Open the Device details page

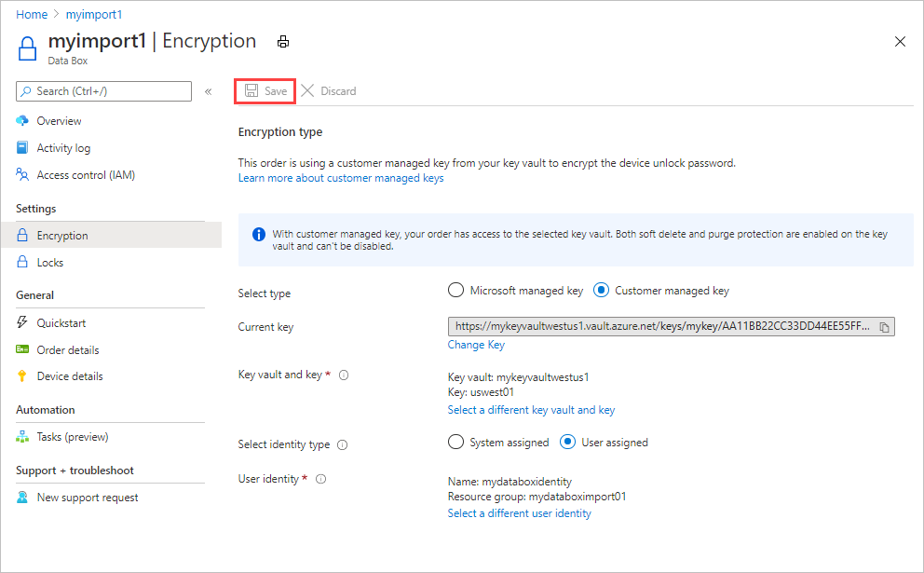70,376
